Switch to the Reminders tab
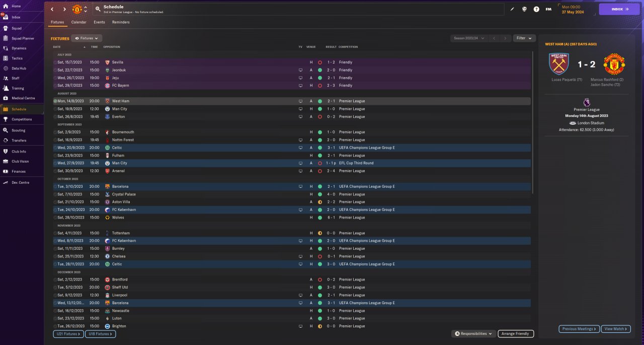 121,22
